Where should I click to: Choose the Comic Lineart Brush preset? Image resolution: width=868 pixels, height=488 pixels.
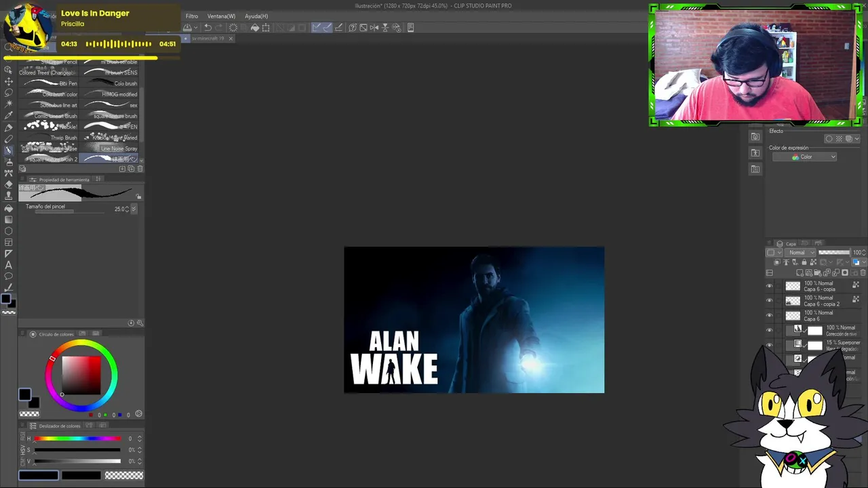pos(50,116)
